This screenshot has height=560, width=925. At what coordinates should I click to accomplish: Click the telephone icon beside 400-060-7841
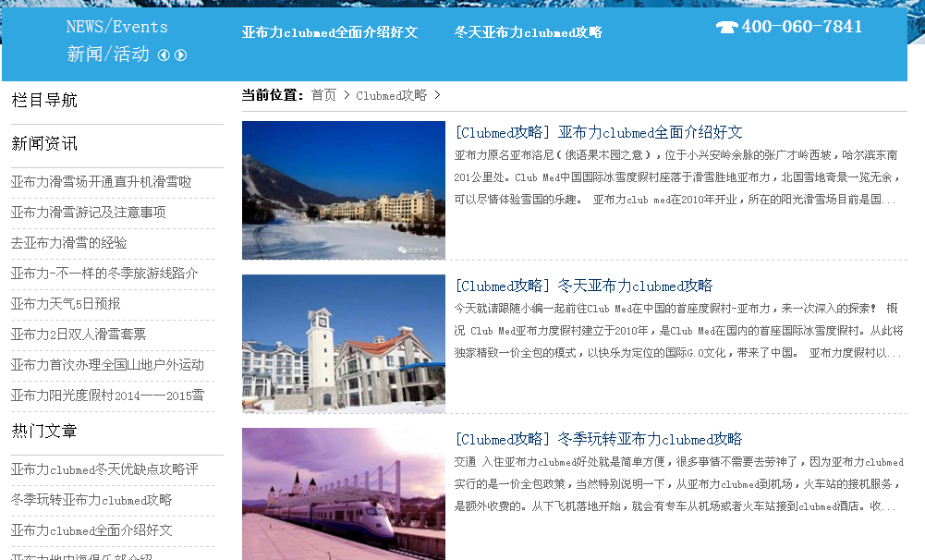(x=726, y=27)
